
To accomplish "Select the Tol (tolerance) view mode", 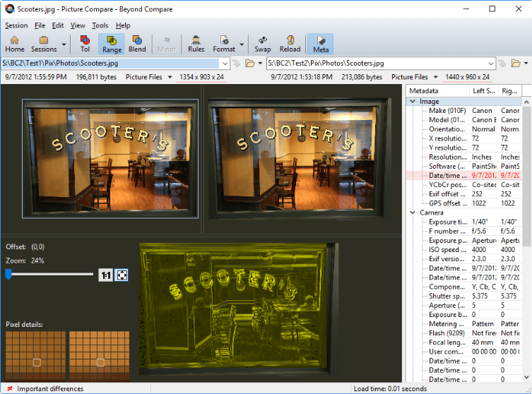I will point(85,44).
